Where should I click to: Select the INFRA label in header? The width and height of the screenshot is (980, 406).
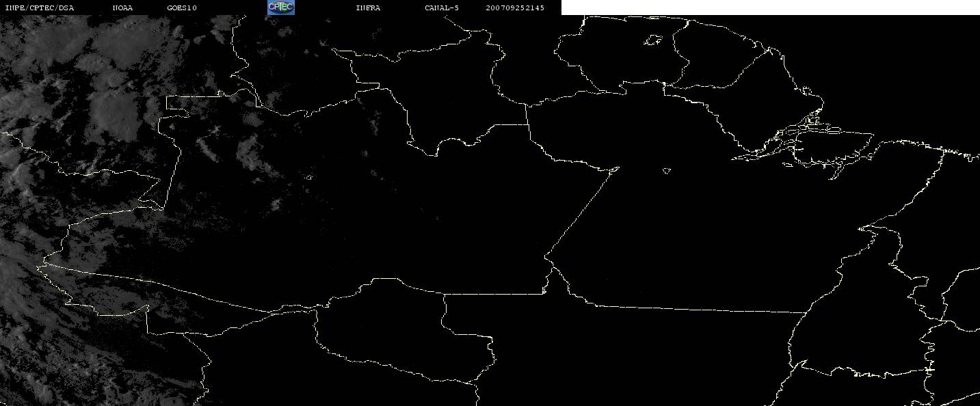368,8
